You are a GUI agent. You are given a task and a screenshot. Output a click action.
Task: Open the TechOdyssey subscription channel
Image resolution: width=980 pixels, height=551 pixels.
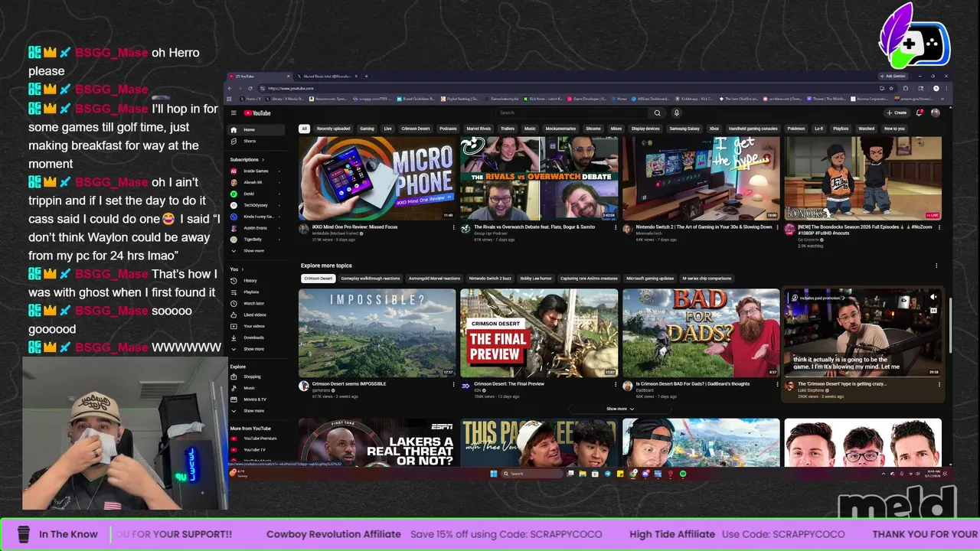coord(256,205)
